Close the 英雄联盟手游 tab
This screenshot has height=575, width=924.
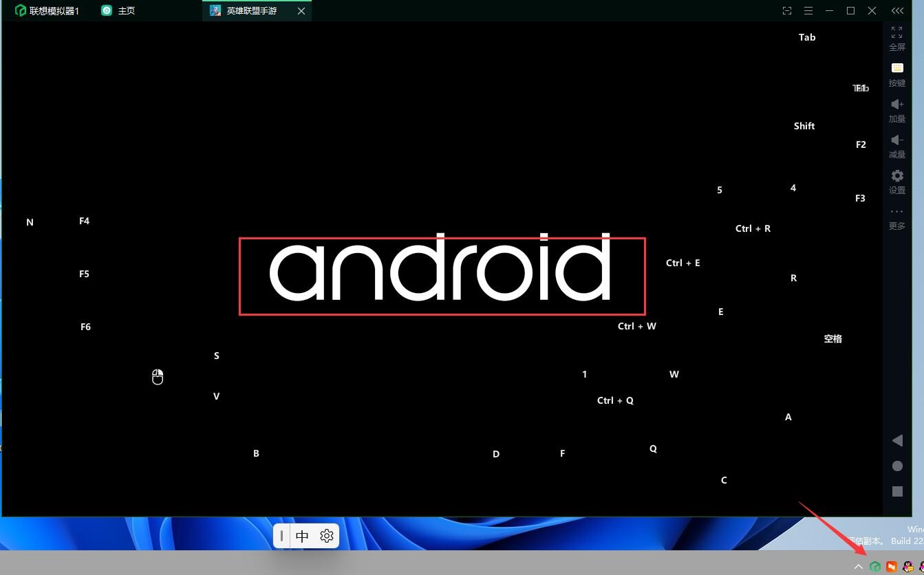tap(301, 11)
